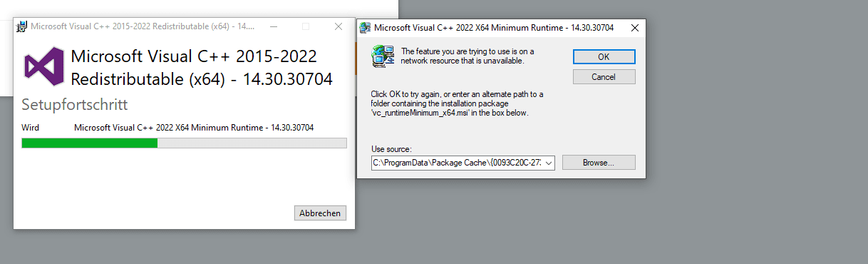This screenshot has width=868, height=264.
Task: Click the 'network resource that is unavailable' message
Action: click(462, 61)
